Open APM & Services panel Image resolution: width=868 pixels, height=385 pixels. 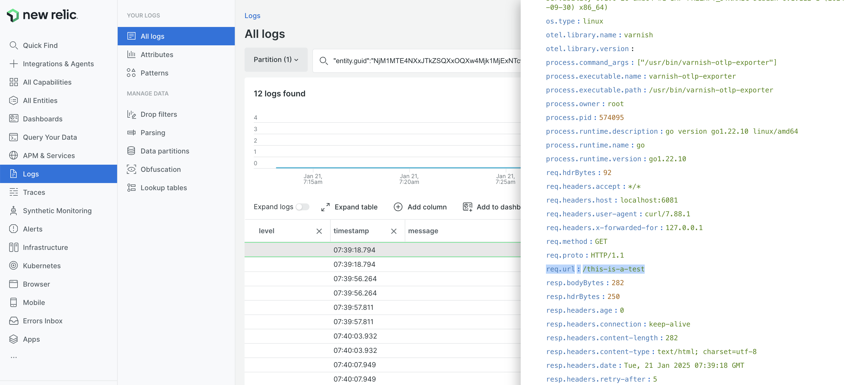coord(49,155)
